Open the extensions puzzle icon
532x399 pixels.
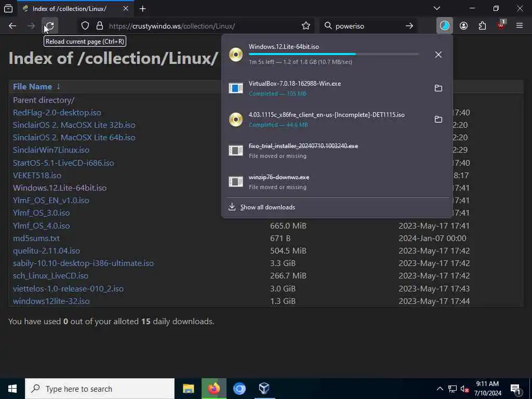point(482,26)
